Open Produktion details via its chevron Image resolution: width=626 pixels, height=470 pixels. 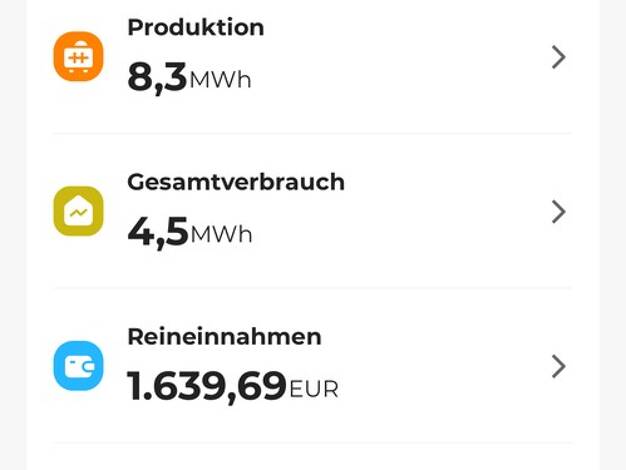click(558, 57)
